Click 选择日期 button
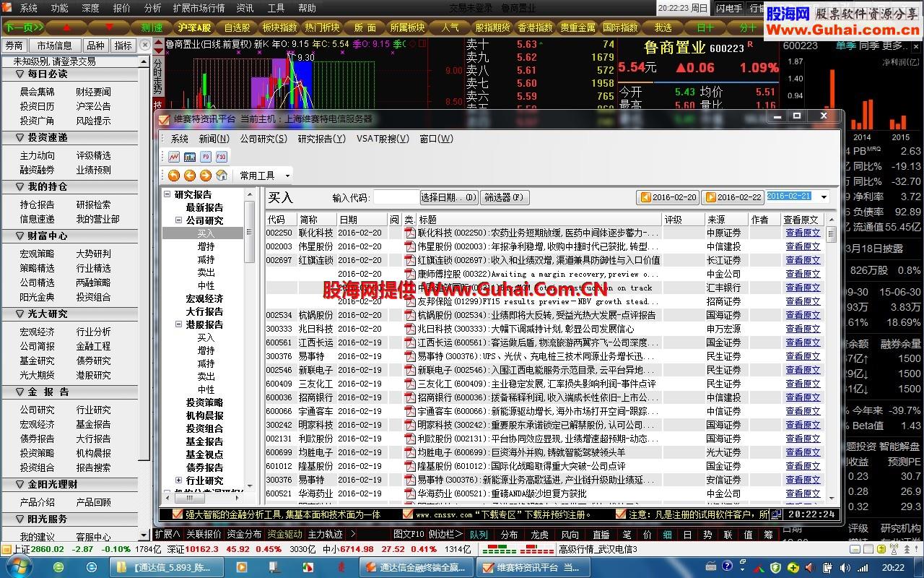The height and width of the screenshot is (578, 924). click(x=448, y=197)
